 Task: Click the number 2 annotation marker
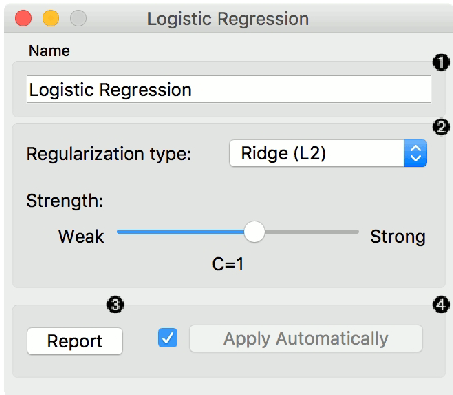[441, 127]
